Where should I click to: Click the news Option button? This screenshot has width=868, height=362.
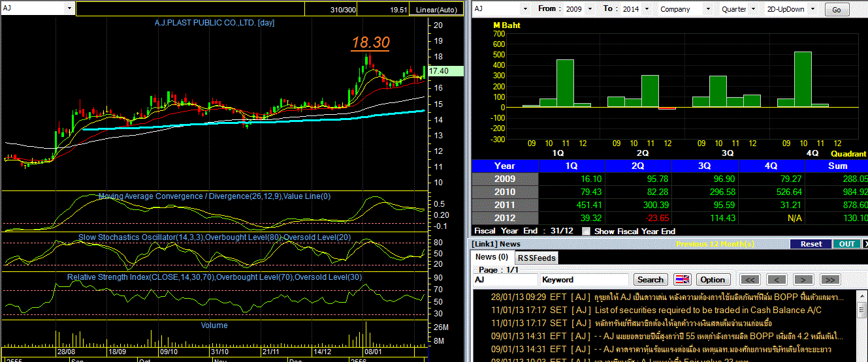[713, 279]
